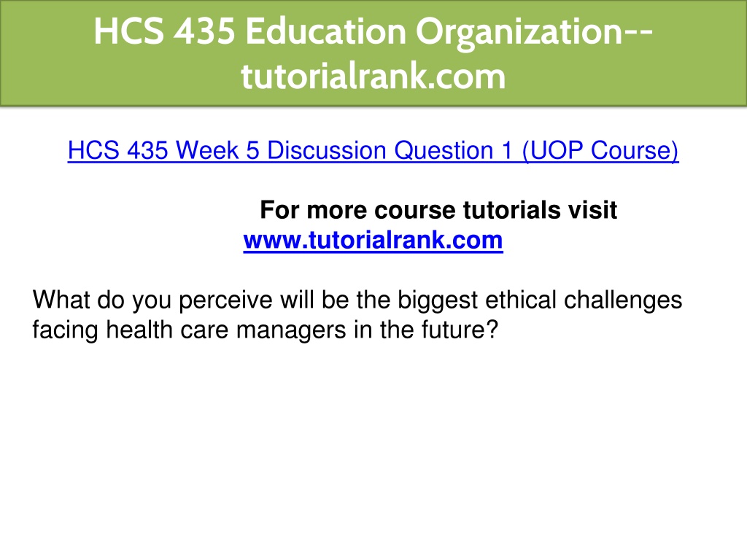Click 'Week 5' in the blue title link
Image resolution: width=747 pixels, height=560 pixels.
pyautogui.click(x=217, y=151)
